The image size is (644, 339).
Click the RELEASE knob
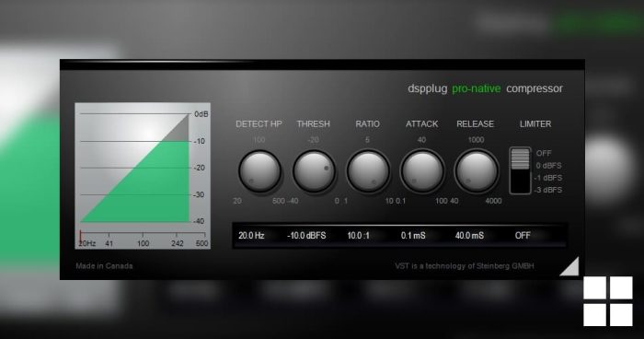pos(477,170)
